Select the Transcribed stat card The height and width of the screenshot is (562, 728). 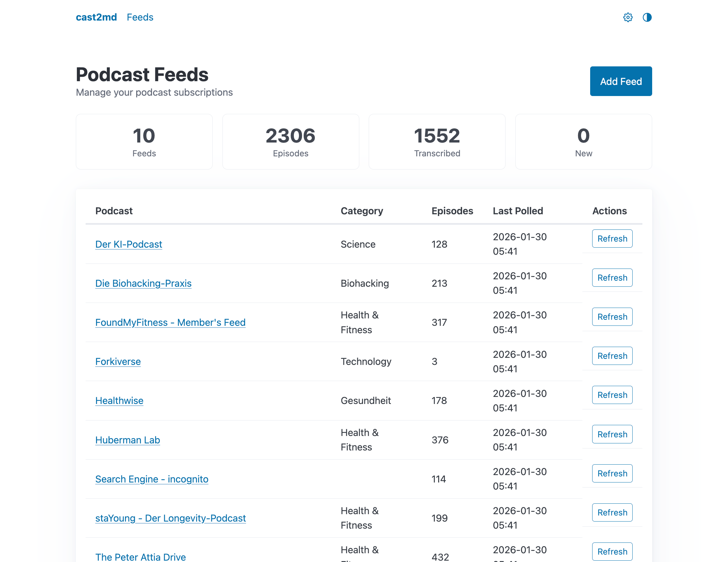click(437, 142)
